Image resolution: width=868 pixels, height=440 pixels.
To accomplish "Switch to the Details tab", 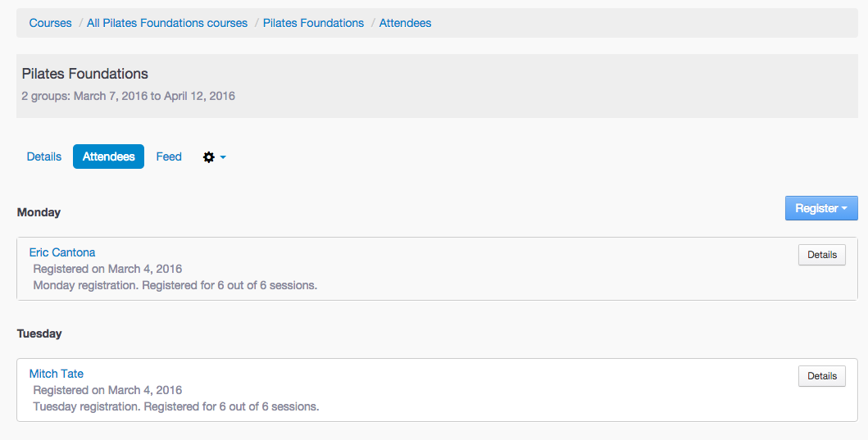I will (44, 156).
